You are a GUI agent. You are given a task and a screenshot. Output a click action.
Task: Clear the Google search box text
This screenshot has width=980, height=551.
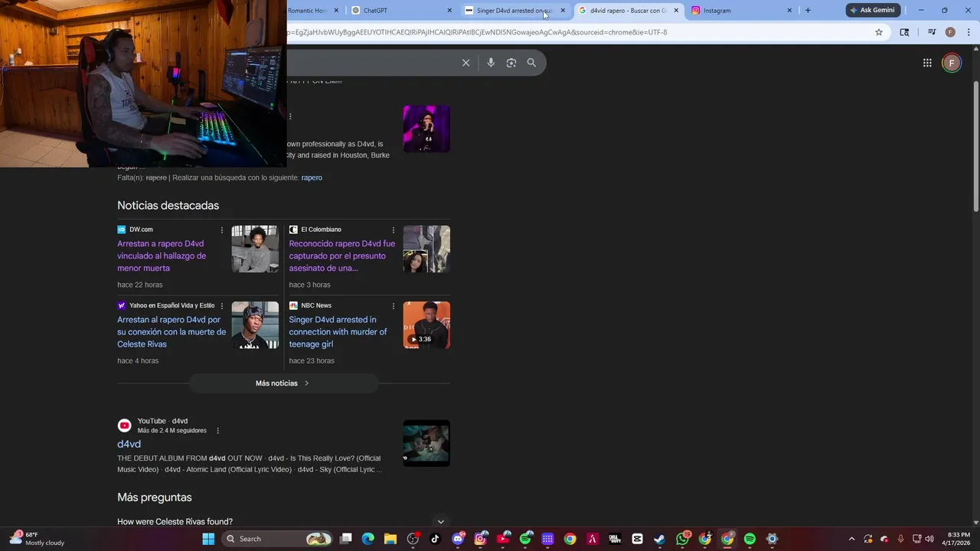pos(465,63)
